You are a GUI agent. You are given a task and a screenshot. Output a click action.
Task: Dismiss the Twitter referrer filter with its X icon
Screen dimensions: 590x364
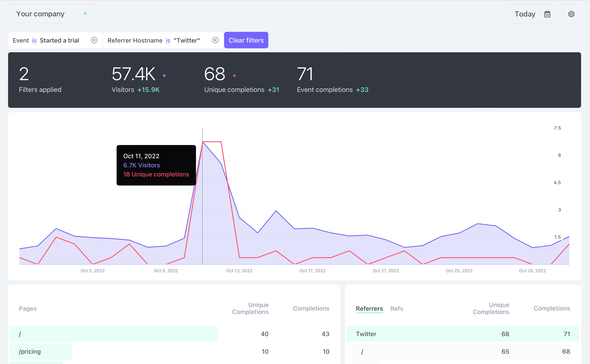[215, 40]
